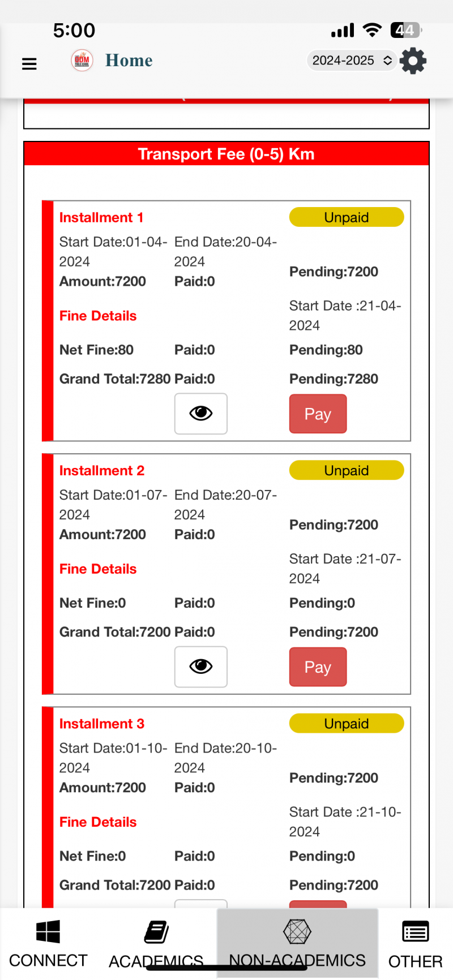Pay Installment 1 transport fee
The height and width of the screenshot is (980, 453).
(318, 414)
